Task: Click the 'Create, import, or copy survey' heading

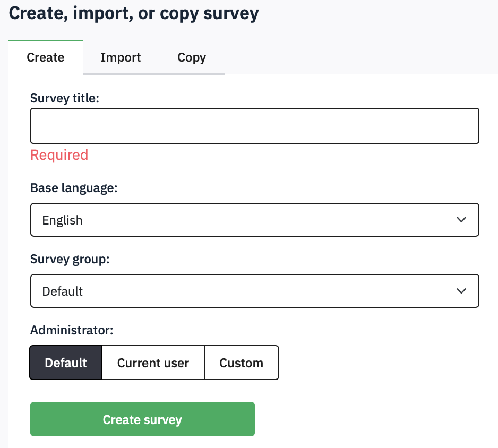Action: click(x=134, y=13)
